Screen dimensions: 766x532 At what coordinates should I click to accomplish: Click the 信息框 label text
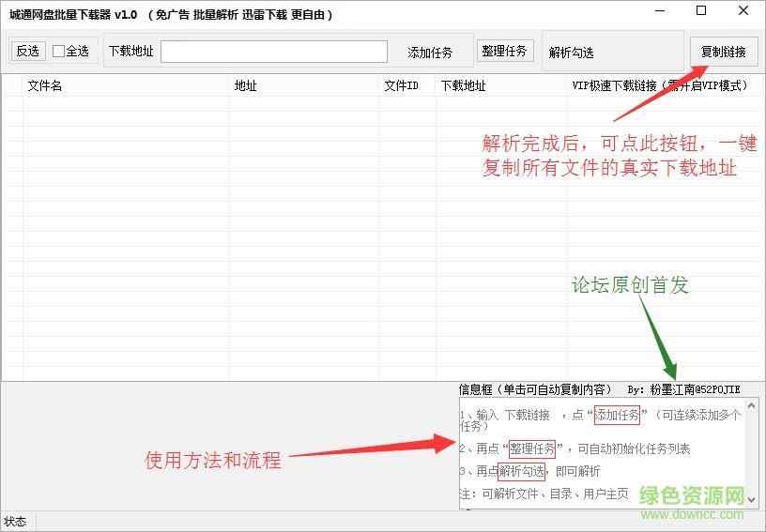coord(535,389)
